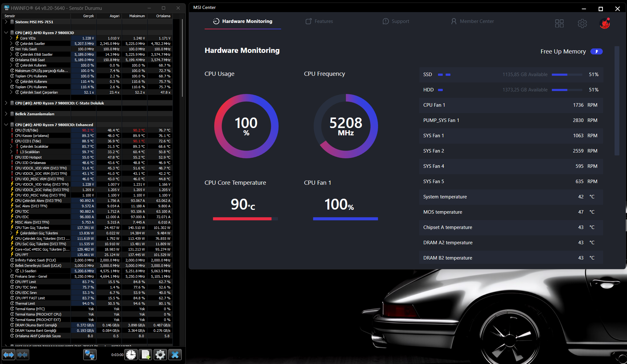Select the DRAM Okuma Bant Genişliği row

(88, 325)
